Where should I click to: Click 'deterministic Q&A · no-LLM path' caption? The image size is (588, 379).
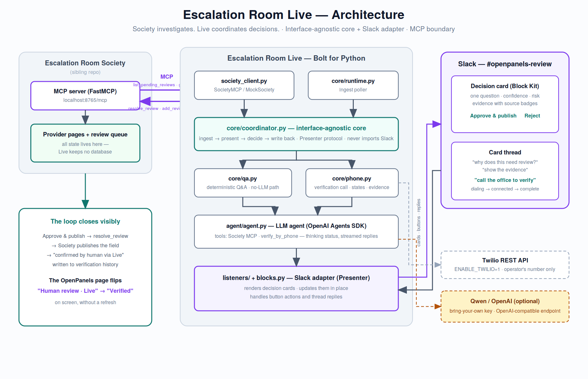click(243, 187)
